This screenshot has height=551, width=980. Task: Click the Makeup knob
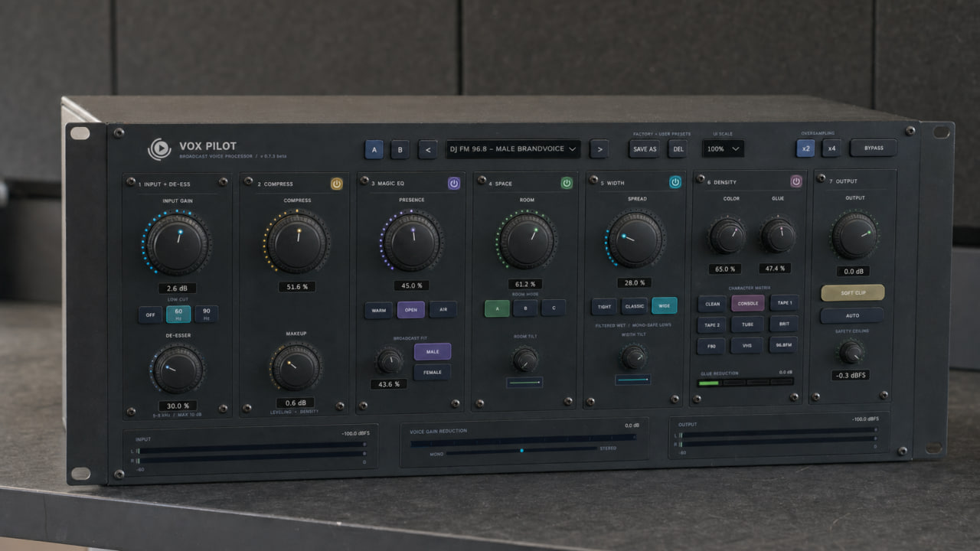click(x=296, y=367)
